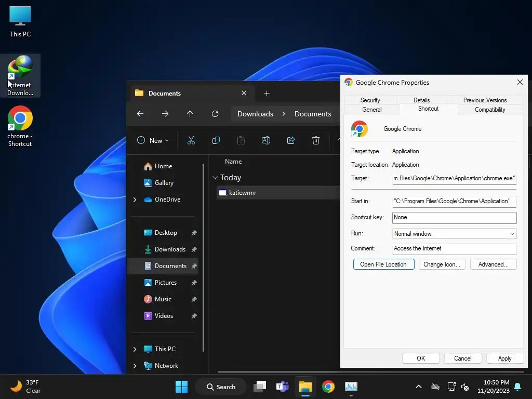Screen dimensions: 532x399
Task: Select the katiewmv file
Action: 277,193
